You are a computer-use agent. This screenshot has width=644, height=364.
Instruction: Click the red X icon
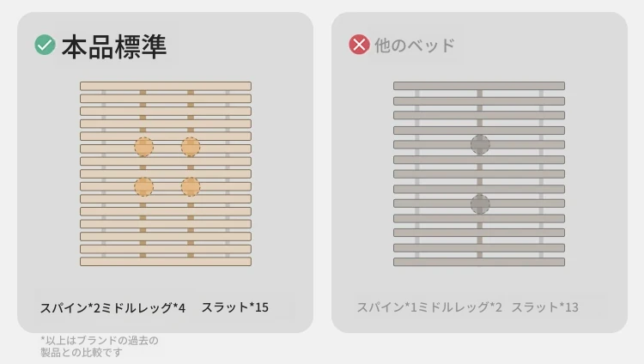click(359, 45)
